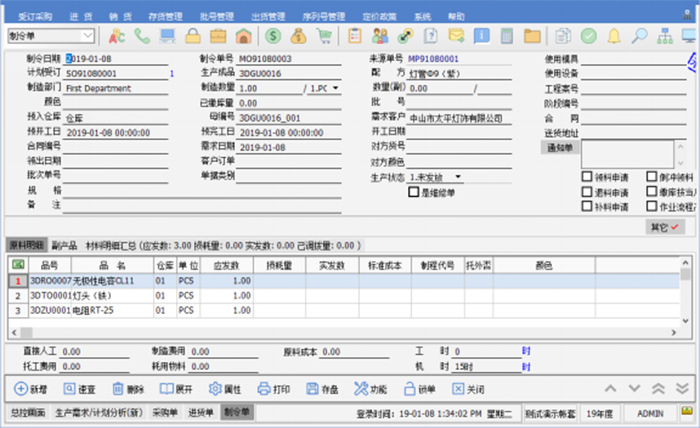Click the blue info icon in toolbar
This screenshot has width=700, height=428.
point(482,36)
